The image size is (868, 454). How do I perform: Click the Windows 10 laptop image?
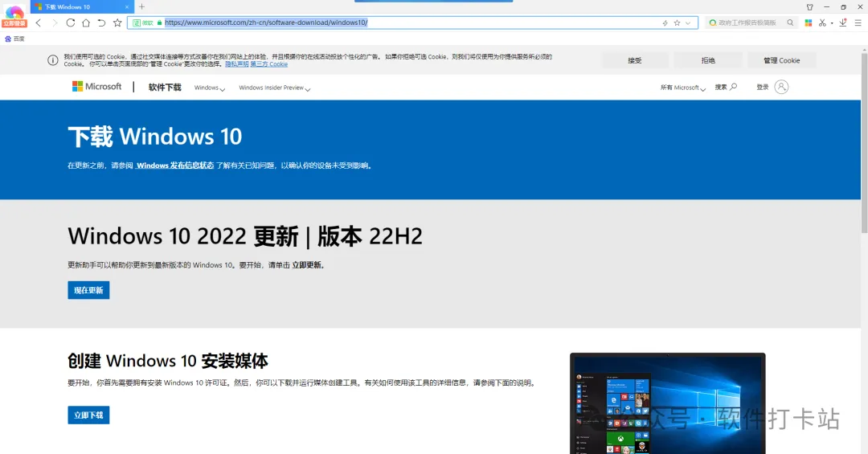click(x=668, y=403)
